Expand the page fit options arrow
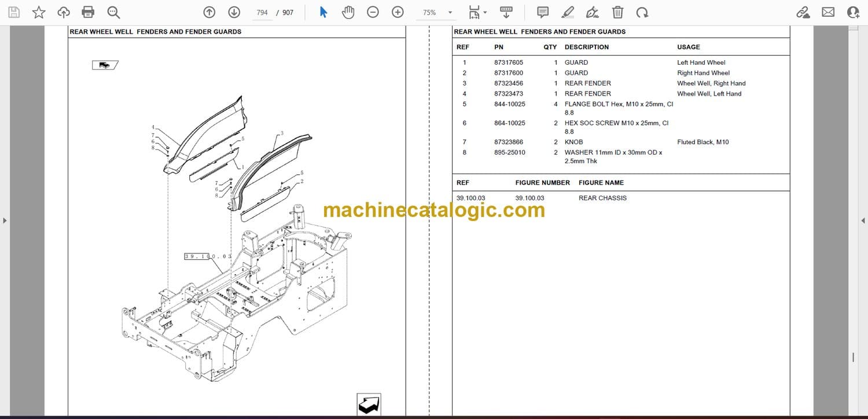 click(485, 12)
